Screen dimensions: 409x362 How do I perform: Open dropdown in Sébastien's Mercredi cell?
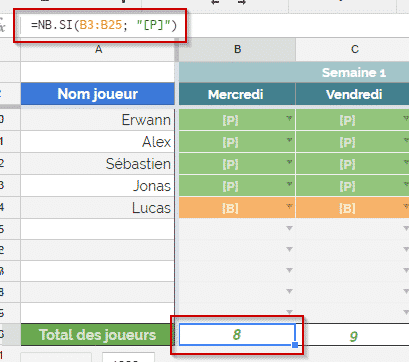289,162
